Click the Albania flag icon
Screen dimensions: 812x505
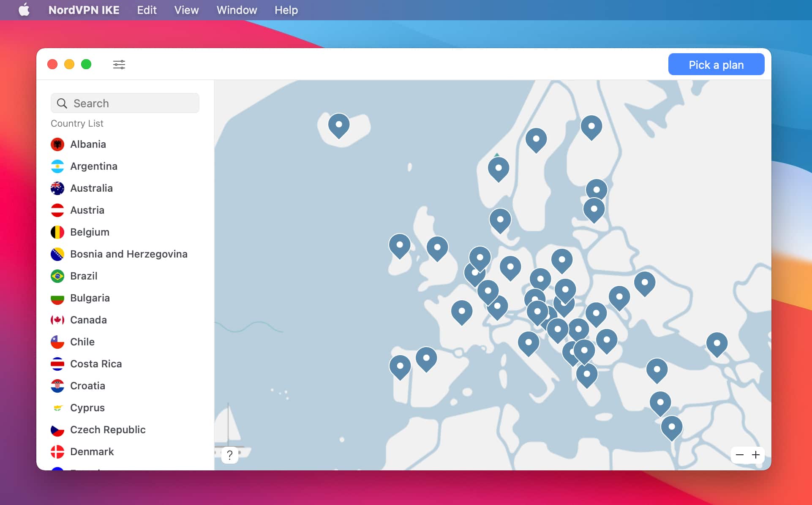(x=57, y=144)
